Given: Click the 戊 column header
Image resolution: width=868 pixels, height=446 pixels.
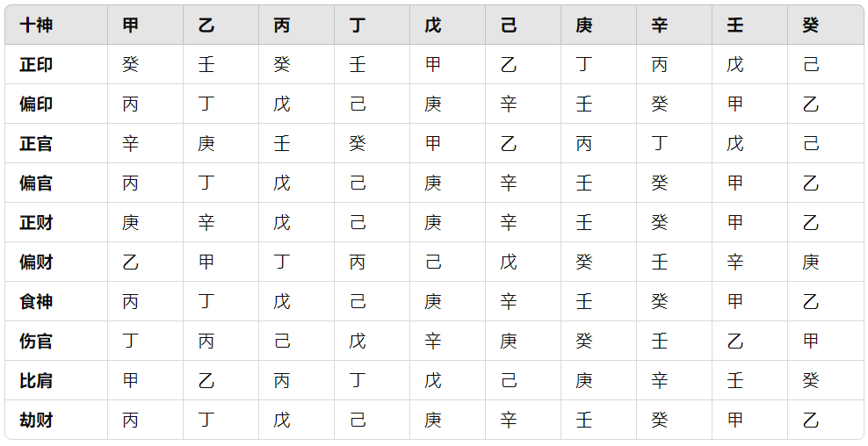Looking at the screenshot, I should pos(433,25).
